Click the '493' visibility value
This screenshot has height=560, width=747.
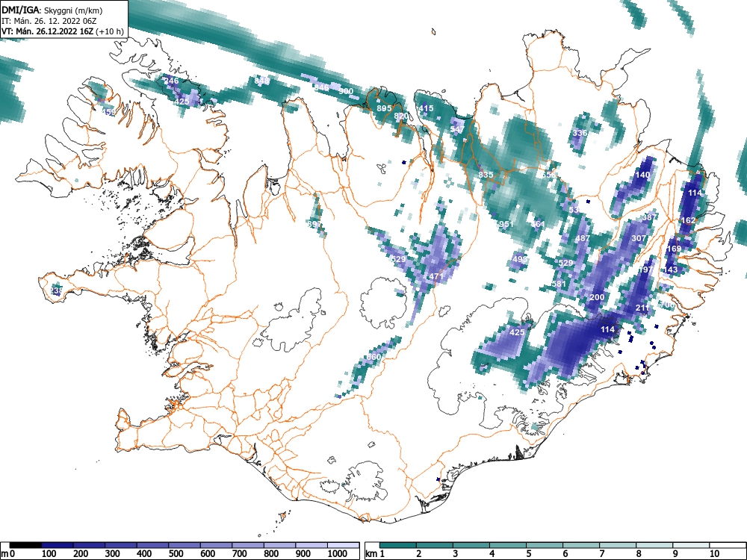[520, 260]
